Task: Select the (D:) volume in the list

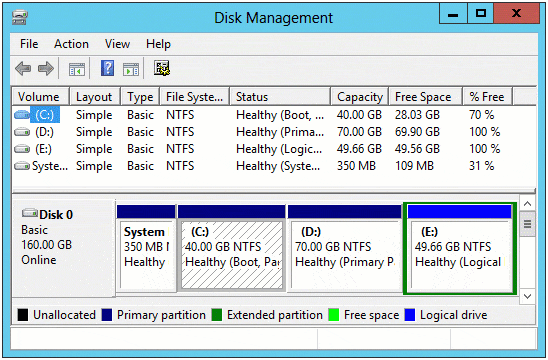Action: tap(44, 132)
